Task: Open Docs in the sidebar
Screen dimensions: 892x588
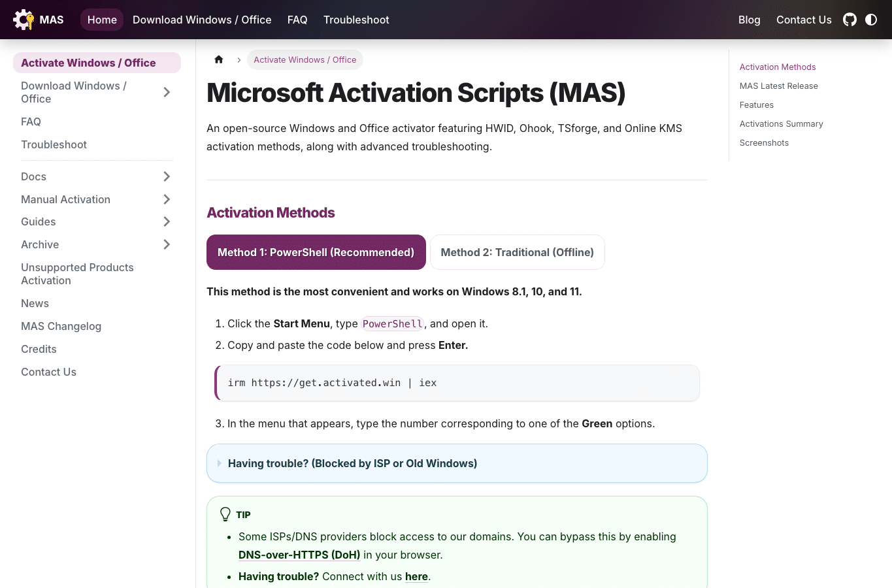Action: click(33, 176)
